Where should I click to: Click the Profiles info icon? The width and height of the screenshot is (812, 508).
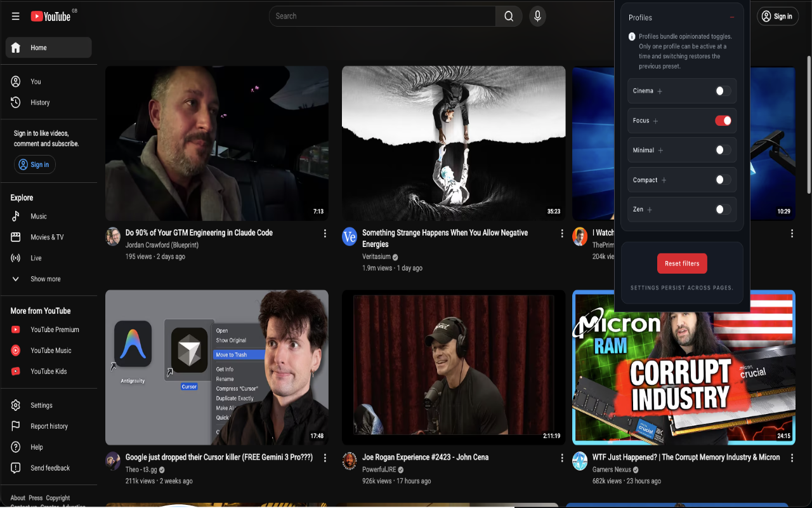[x=632, y=37]
